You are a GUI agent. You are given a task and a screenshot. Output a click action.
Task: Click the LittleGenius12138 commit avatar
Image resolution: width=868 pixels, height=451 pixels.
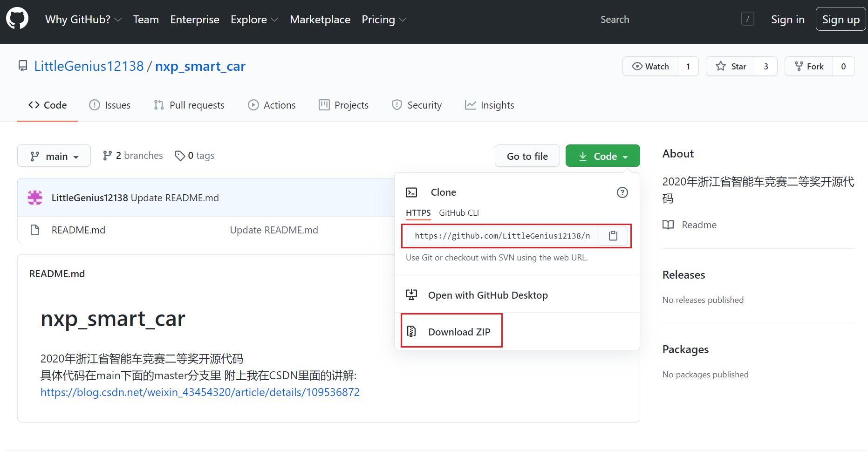(x=35, y=198)
